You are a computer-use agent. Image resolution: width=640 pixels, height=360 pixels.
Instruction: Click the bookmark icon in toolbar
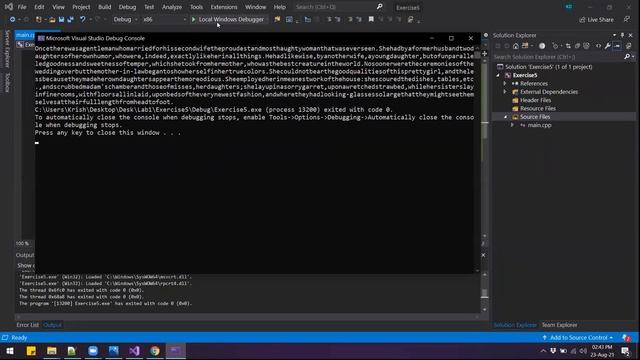click(371, 19)
